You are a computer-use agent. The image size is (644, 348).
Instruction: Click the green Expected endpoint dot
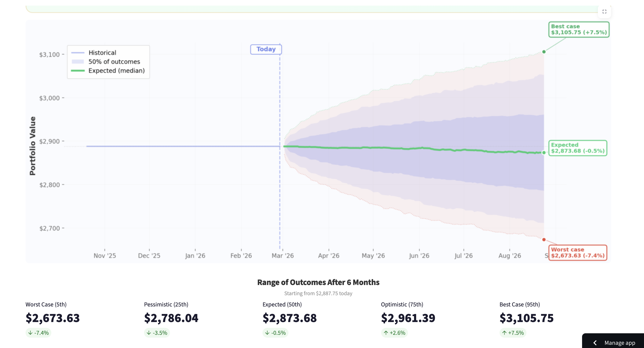click(x=544, y=153)
